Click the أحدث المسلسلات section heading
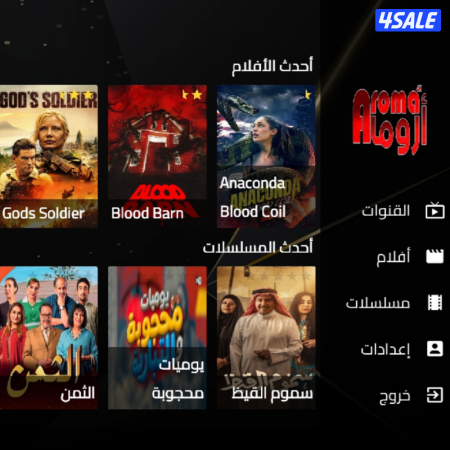The width and height of the screenshot is (450, 450). [258, 247]
